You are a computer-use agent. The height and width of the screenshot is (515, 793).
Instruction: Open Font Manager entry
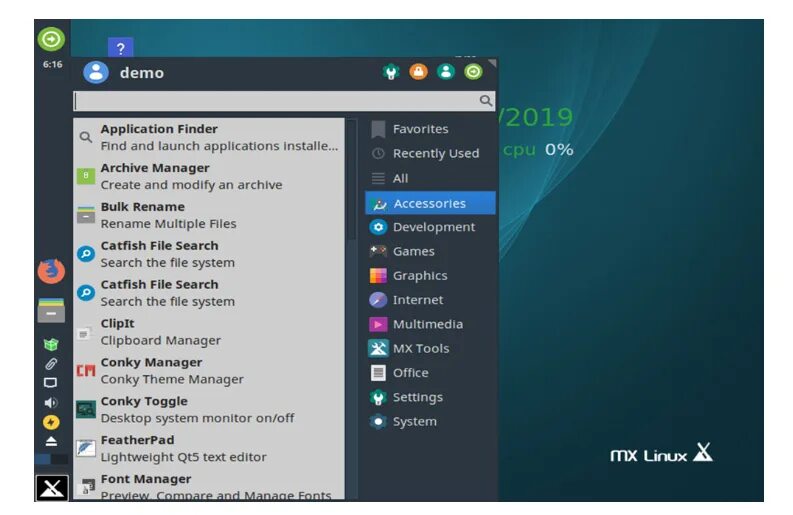tap(209, 485)
